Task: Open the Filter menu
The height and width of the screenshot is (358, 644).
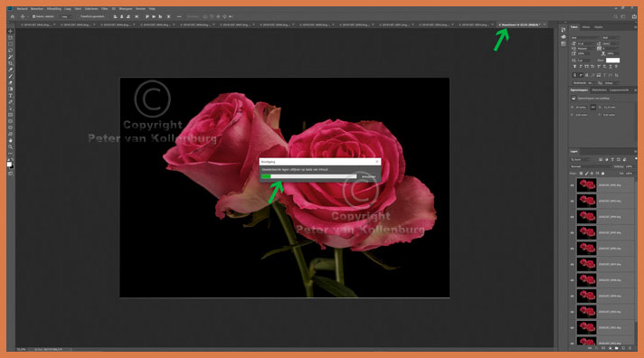Action: pos(105,9)
